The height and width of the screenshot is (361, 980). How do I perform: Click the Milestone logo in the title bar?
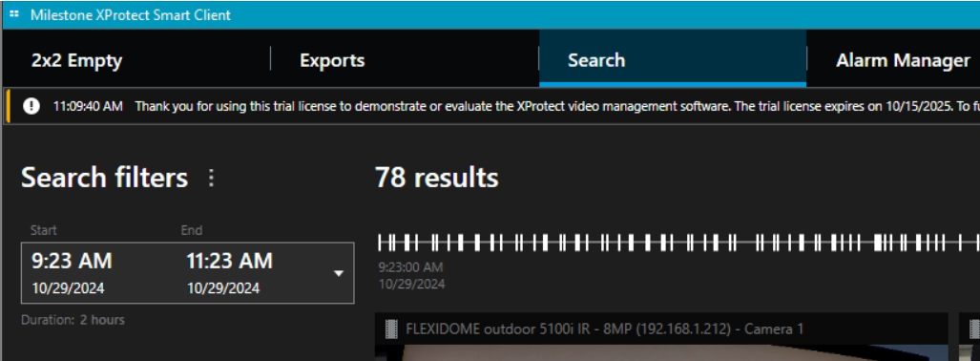[13, 13]
